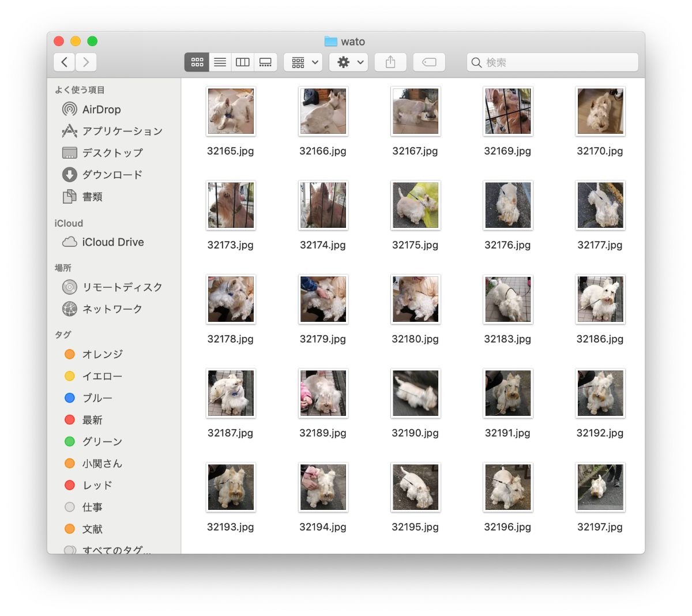Go back with the left arrow button
Screen dimensions: 692x616
[64, 62]
